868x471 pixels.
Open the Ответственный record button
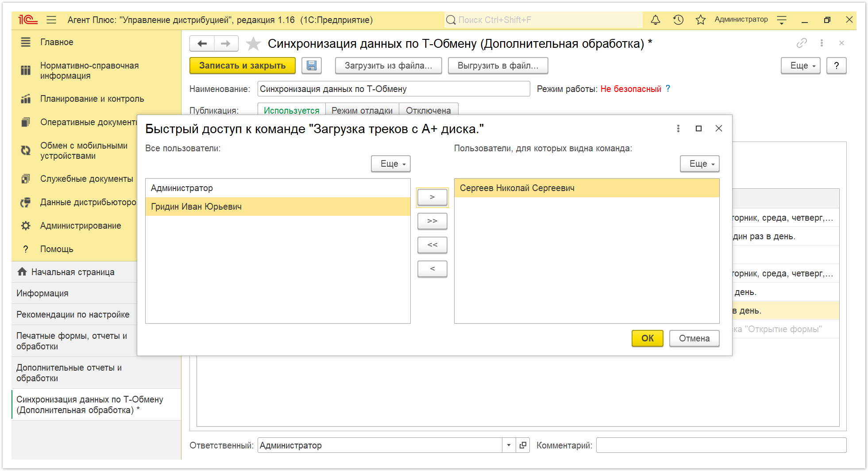[523, 445]
